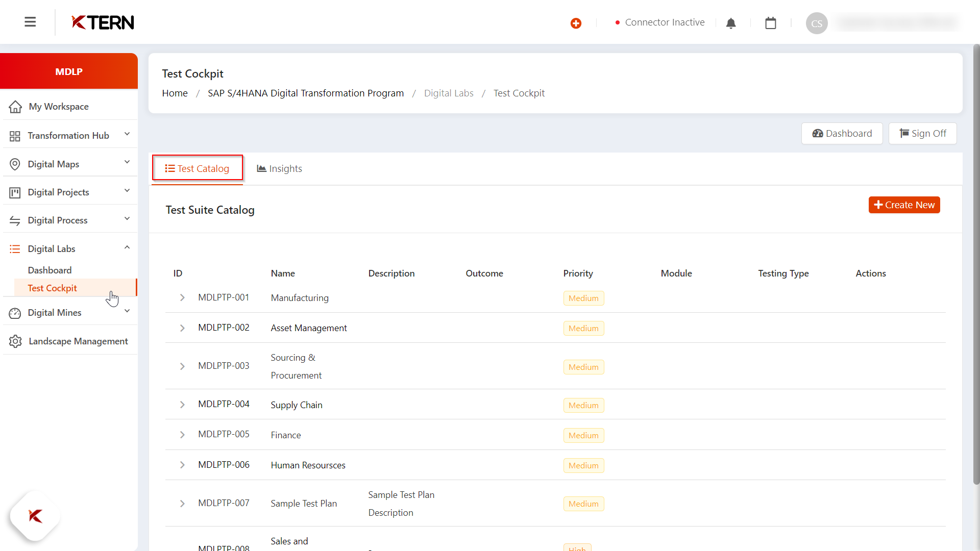Click Digital Mines gauge icon
This screenshot has width=980, height=551.
point(15,313)
